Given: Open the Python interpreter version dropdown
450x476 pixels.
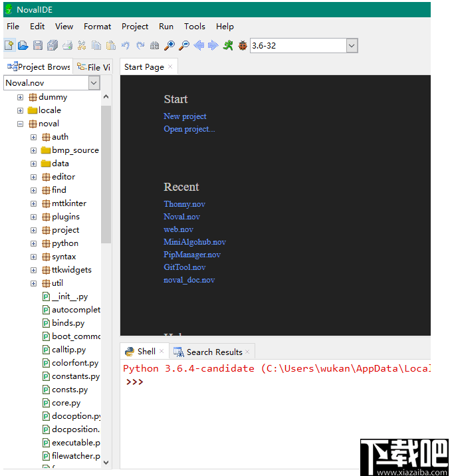Looking at the screenshot, I should pyautogui.click(x=352, y=45).
